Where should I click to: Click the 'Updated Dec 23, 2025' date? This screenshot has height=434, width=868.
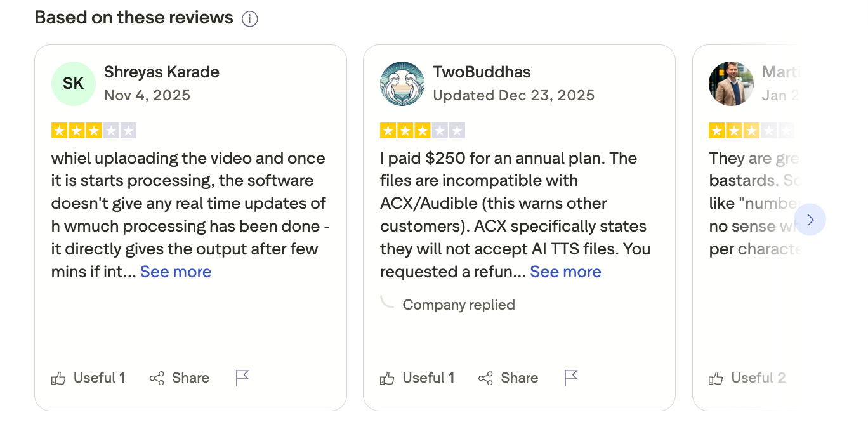click(x=513, y=96)
